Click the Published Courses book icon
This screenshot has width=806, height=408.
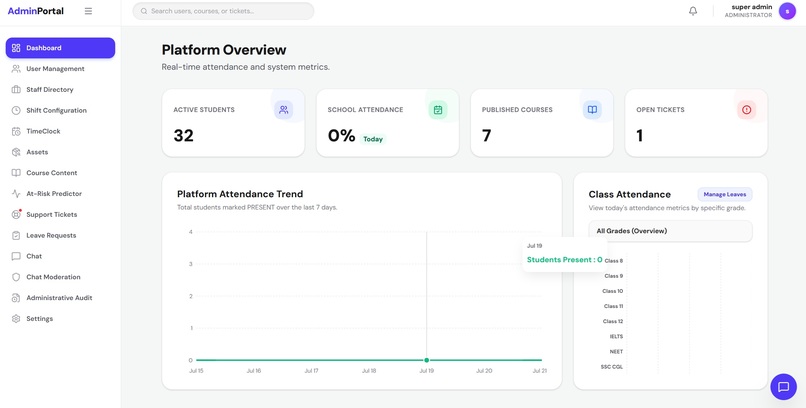click(592, 109)
